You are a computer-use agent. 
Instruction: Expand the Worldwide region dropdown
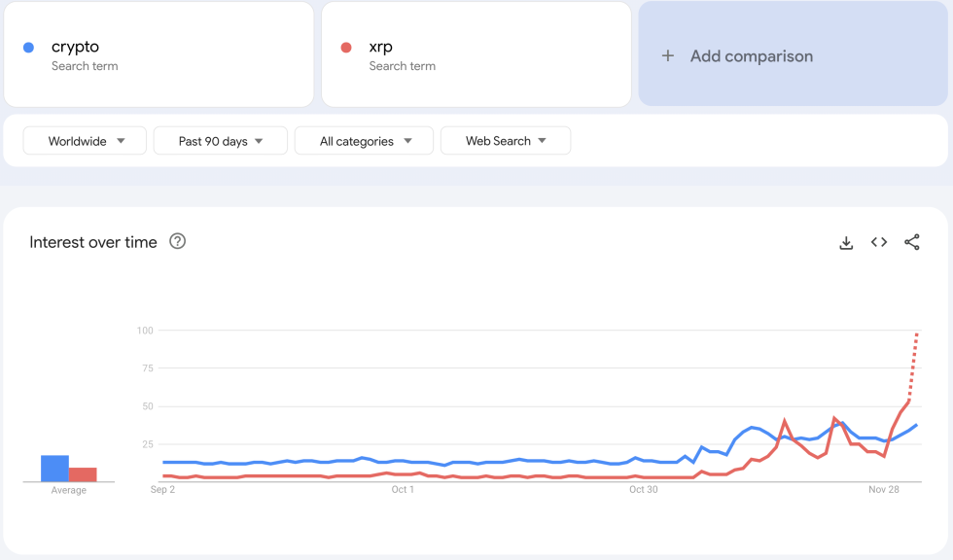(86, 141)
